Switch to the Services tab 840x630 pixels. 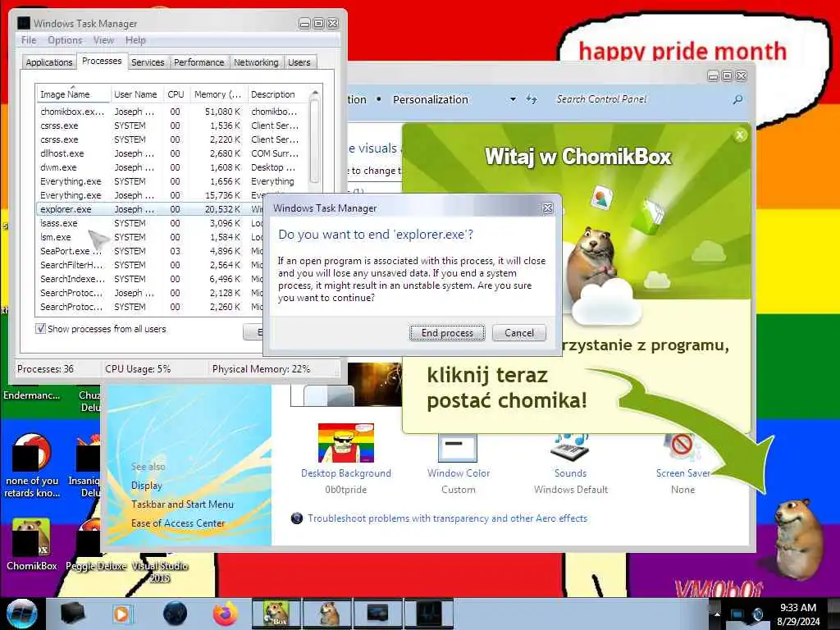pos(148,62)
